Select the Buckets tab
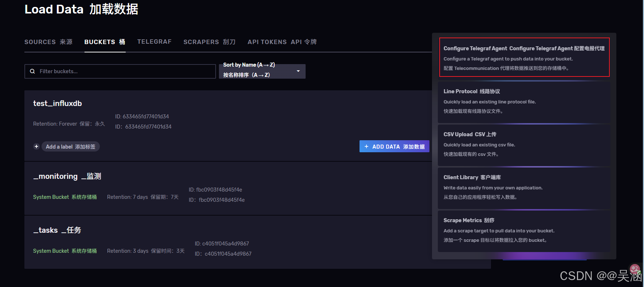Screen dimensions: 644x287 (105, 42)
